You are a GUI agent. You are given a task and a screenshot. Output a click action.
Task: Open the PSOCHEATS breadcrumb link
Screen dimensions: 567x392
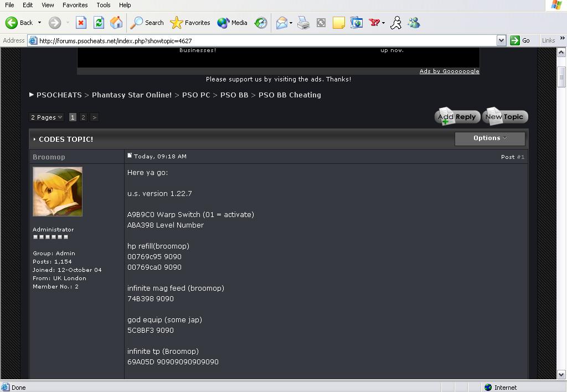tap(59, 95)
